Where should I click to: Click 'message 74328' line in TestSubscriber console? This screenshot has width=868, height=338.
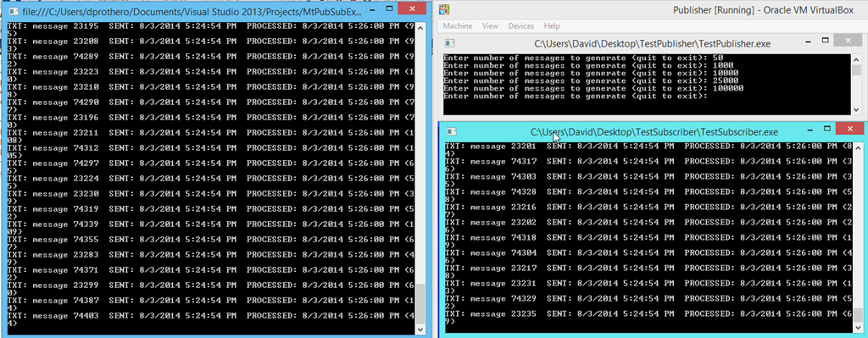pos(648,191)
